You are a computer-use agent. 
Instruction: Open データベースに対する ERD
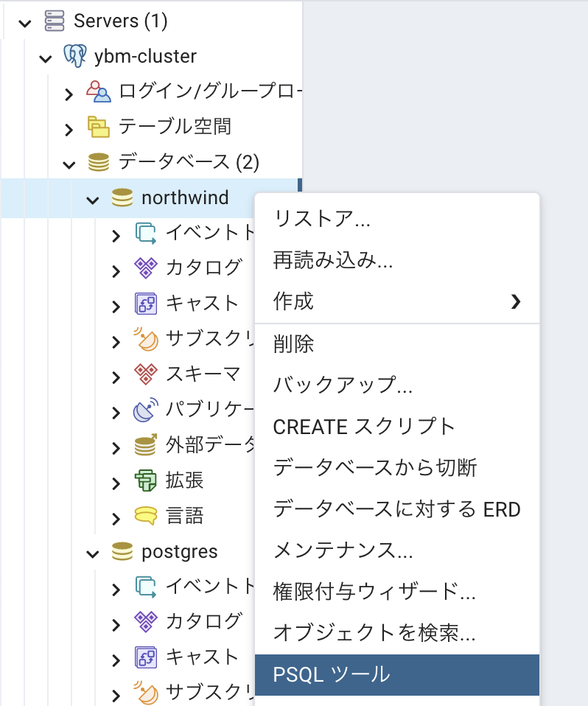397,508
